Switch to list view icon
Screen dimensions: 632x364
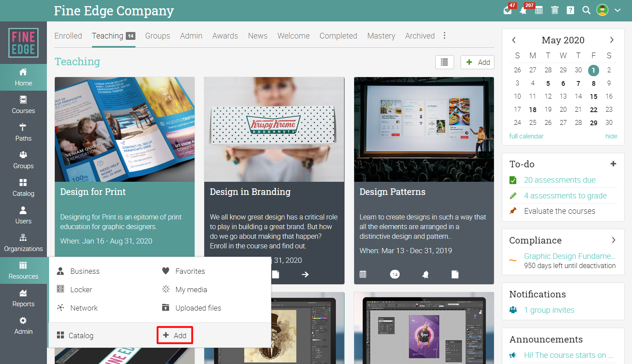tap(444, 62)
